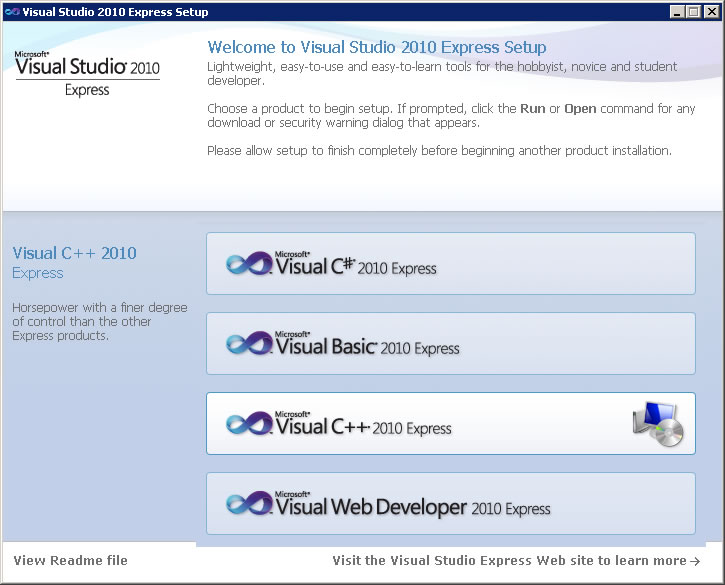
Task: Click the infinity logo beside Visual C#
Action: (x=249, y=264)
